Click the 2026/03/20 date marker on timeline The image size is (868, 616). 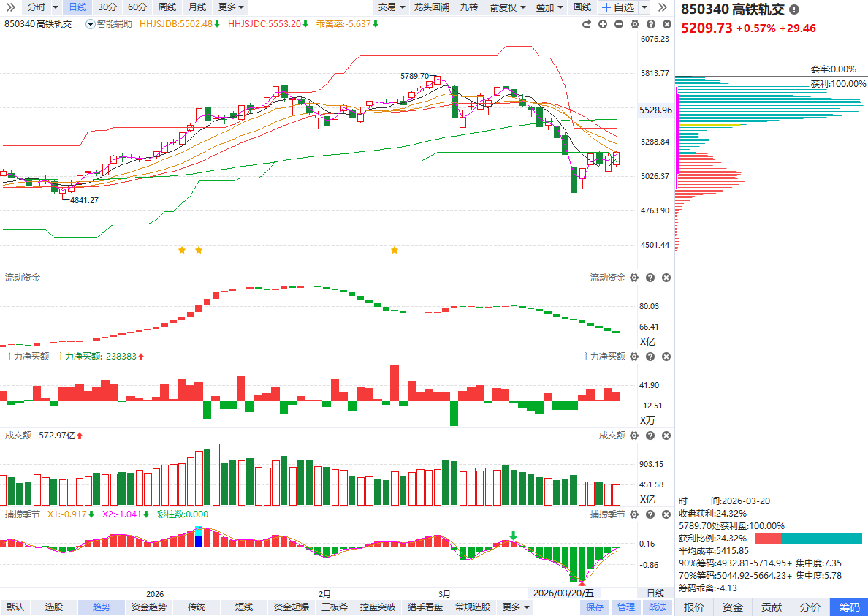[564, 593]
